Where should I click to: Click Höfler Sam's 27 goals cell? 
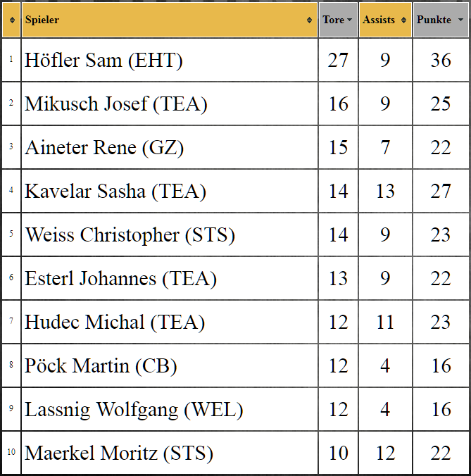click(x=338, y=60)
